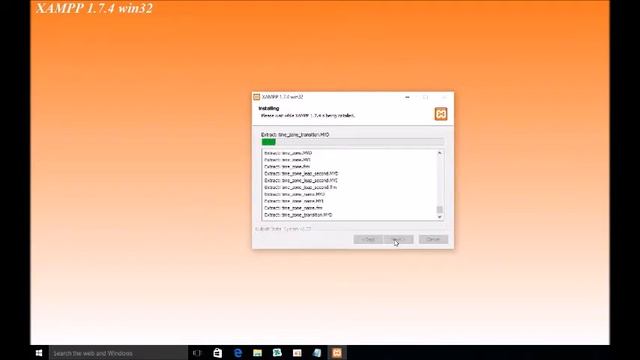
Task: Select log row Extract: time_zone_name.frm
Action: (x=293, y=208)
